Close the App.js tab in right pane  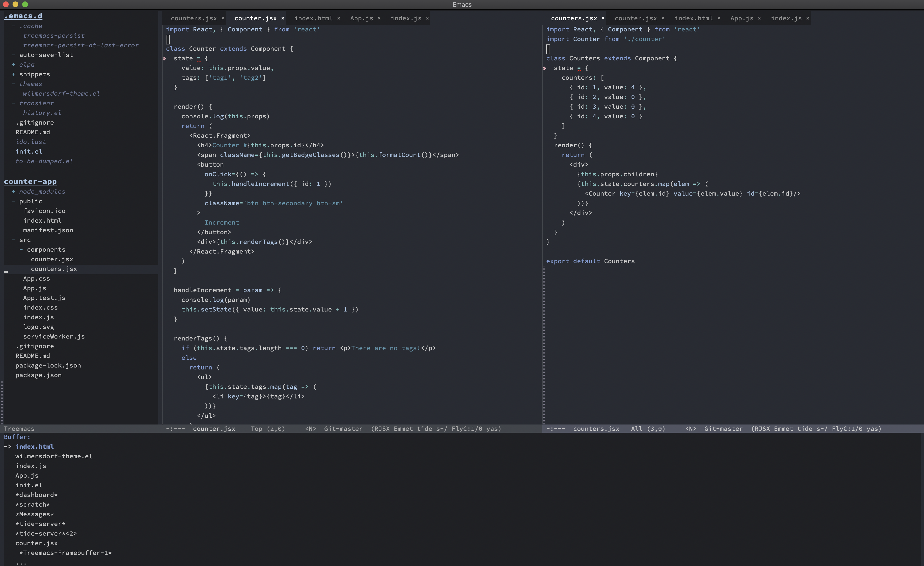759,18
